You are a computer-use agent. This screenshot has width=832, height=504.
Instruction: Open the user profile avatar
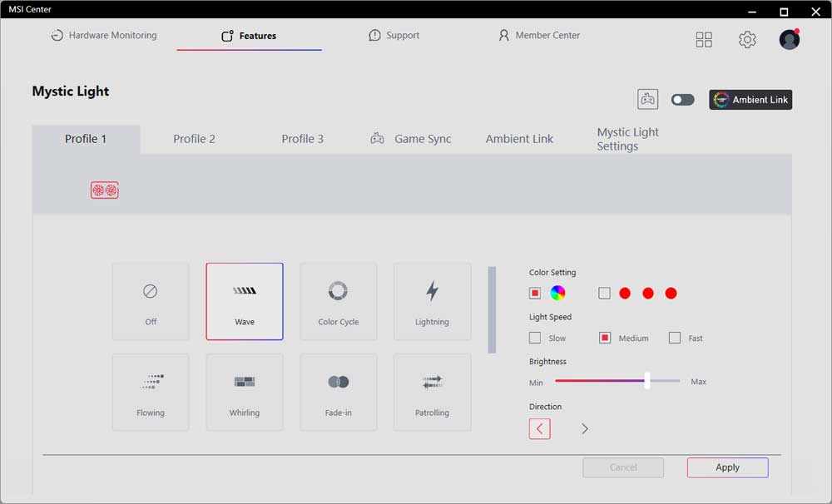pyautogui.click(x=790, y=39)
